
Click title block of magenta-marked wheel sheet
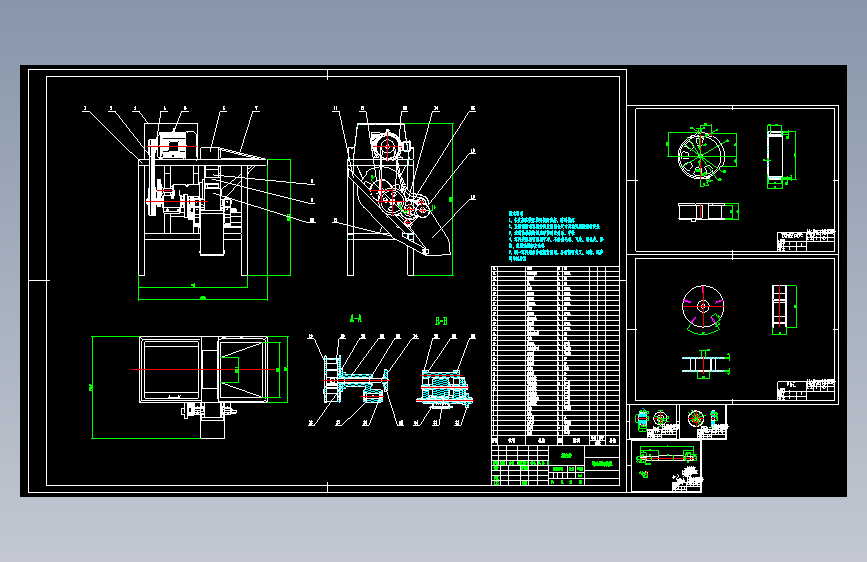(806, 390)
